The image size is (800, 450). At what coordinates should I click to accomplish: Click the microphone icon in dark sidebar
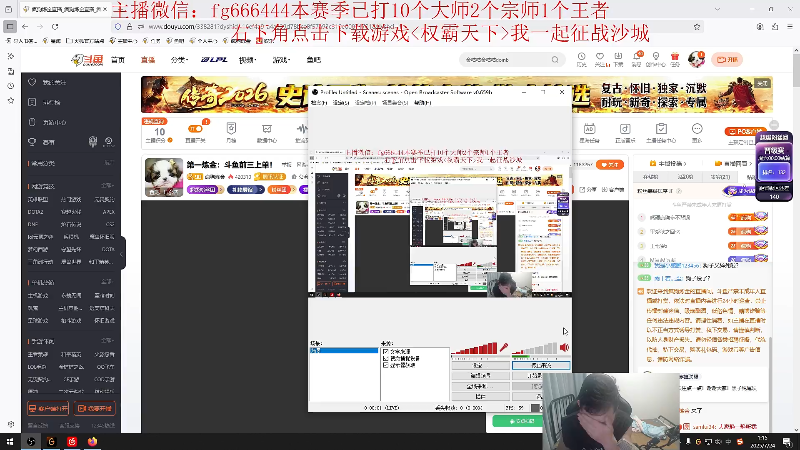92,141
